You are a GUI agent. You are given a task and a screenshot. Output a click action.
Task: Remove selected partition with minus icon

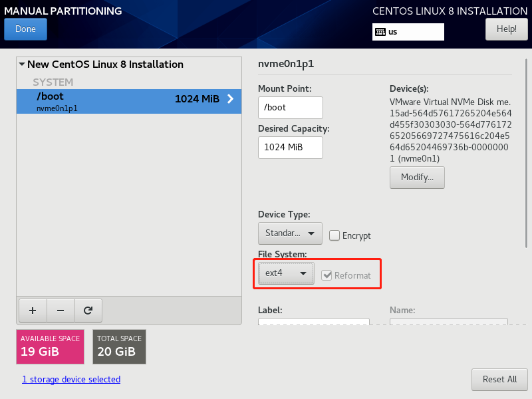61,311
